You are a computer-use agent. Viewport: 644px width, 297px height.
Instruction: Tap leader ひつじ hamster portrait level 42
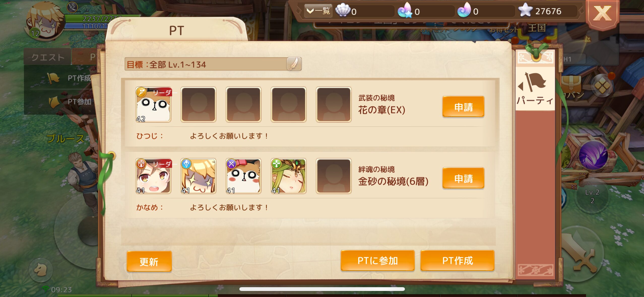point(153,105)
